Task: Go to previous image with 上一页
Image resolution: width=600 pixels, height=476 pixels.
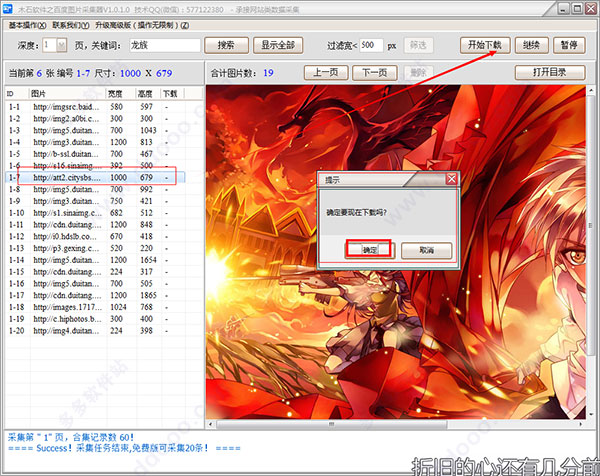Action: (326, 73)
